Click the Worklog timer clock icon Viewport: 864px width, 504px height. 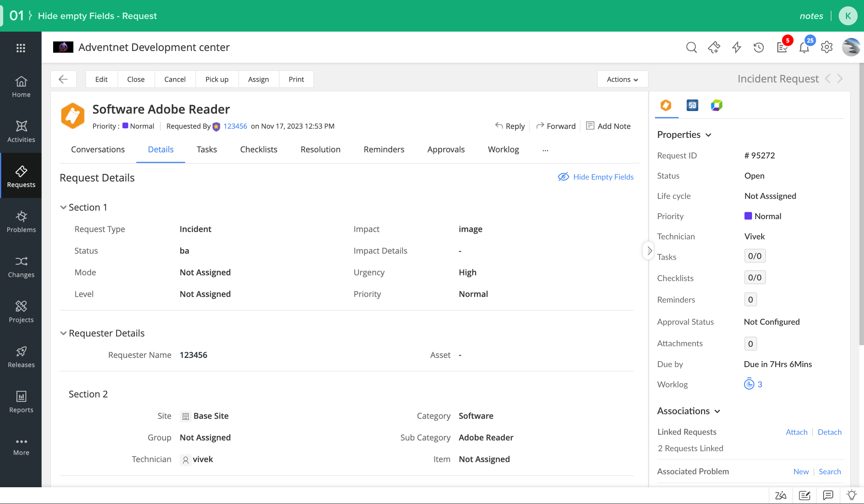click(749, 384)
